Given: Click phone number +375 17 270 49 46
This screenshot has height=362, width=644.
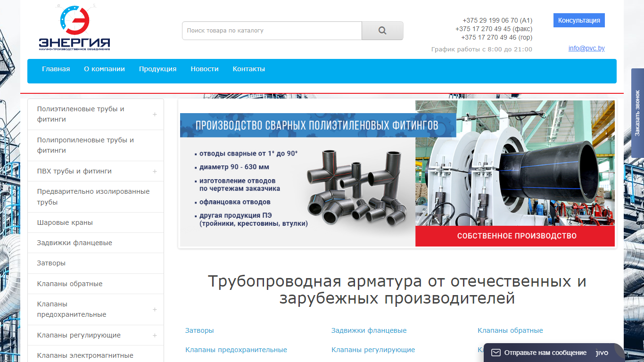Looking at the screenshot, I should tap(496, 37).
